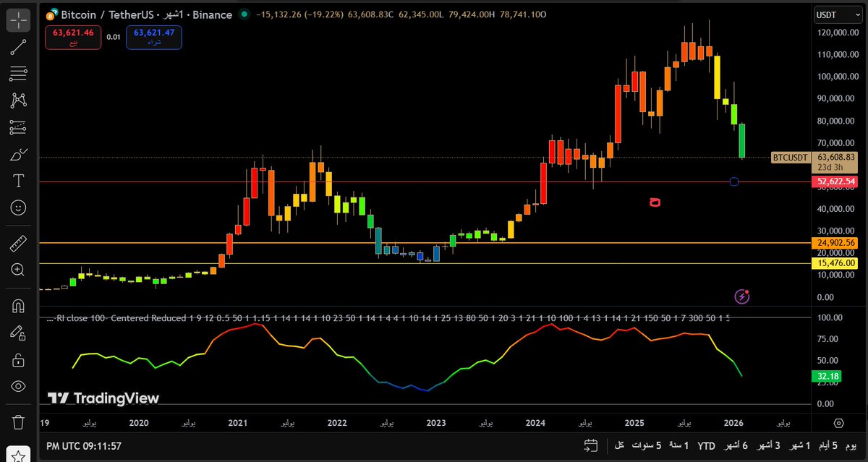Screen dimensions: 868x462
Task: Toggle lock all drawings
Action: 18,359
